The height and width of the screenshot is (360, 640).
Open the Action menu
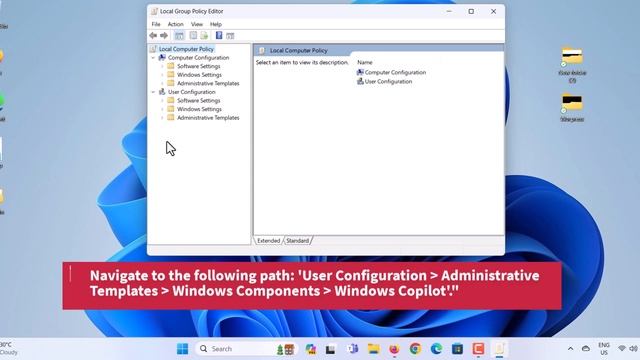point(176,24)
